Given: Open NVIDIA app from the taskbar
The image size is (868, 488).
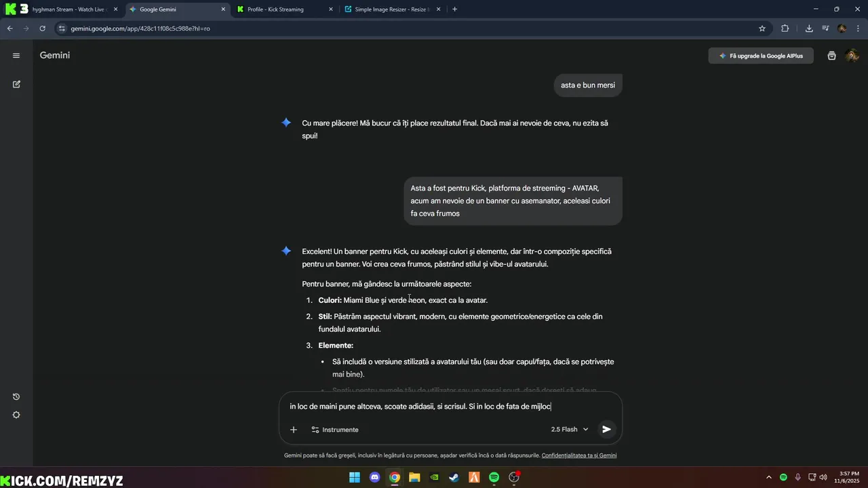Looking at the screenshot, I should (435, 477).
